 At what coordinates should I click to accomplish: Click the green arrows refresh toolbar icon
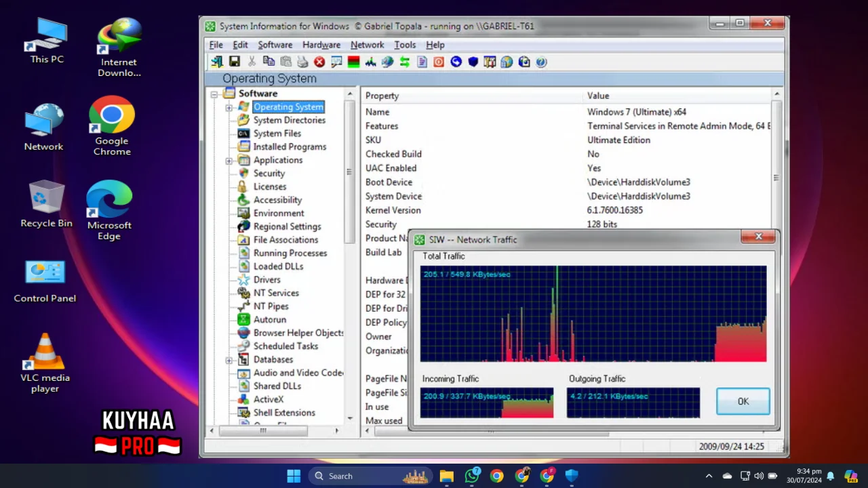tap(405, 62)
